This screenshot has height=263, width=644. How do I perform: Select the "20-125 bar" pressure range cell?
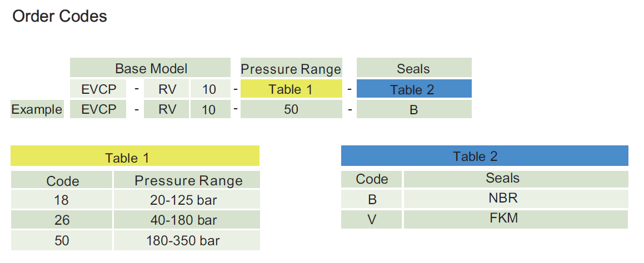pyautogui.click(x=183, y=200)
